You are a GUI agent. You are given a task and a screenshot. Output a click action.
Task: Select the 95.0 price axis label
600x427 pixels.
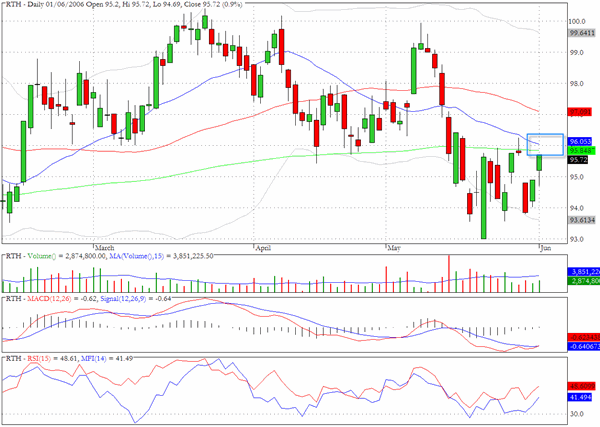click(x=577, y=177)
